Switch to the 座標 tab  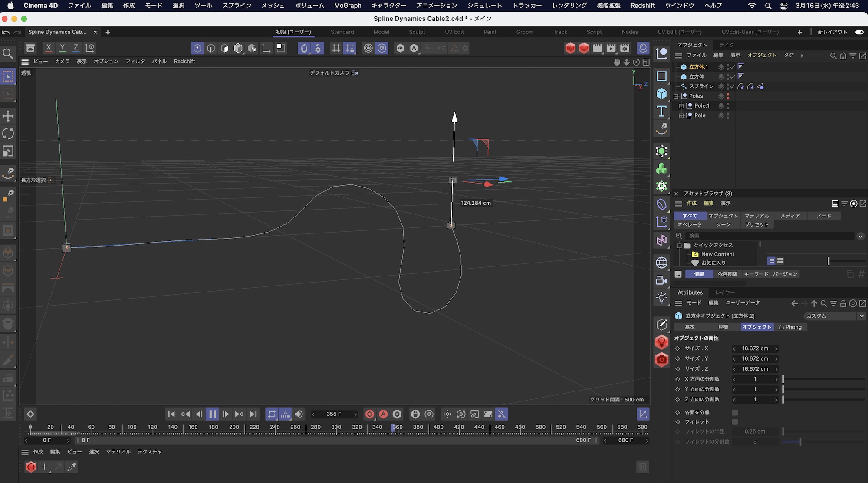(723, 327)
